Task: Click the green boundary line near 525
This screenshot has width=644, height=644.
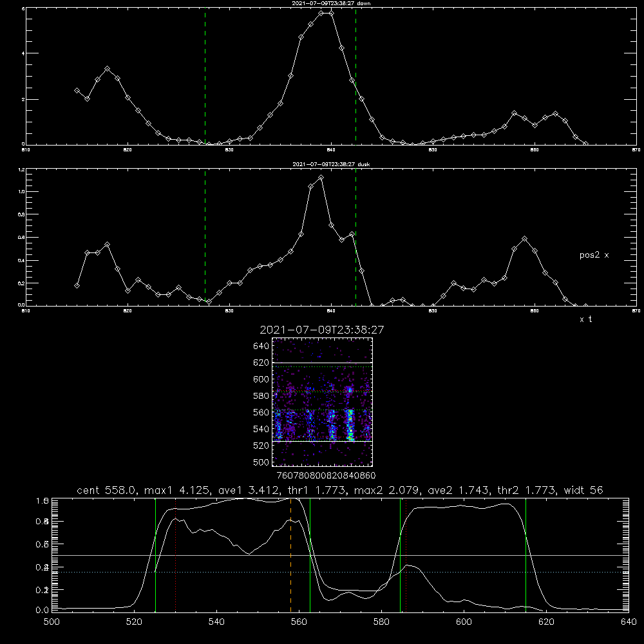Action: (x=155, y=555)
